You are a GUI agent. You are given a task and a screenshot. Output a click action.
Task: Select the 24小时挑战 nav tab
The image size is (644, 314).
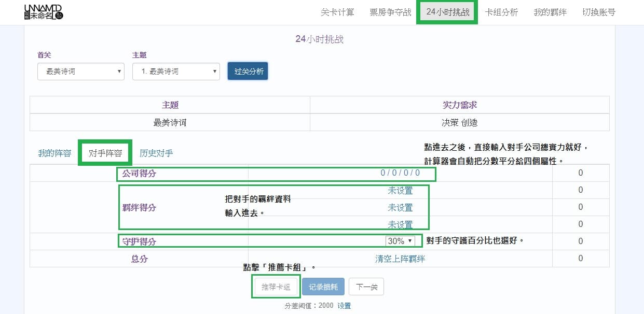coord(447,12)
